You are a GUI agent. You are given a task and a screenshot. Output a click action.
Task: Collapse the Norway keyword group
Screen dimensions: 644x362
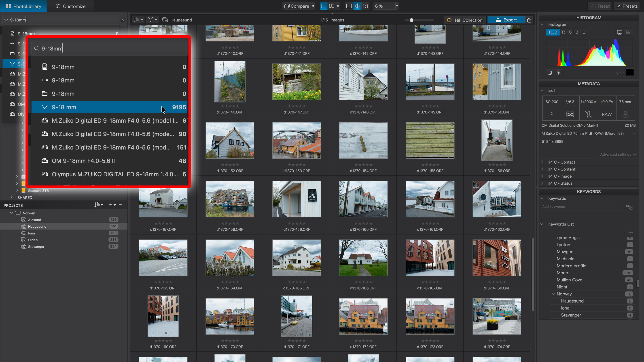[x=554, y=294]
